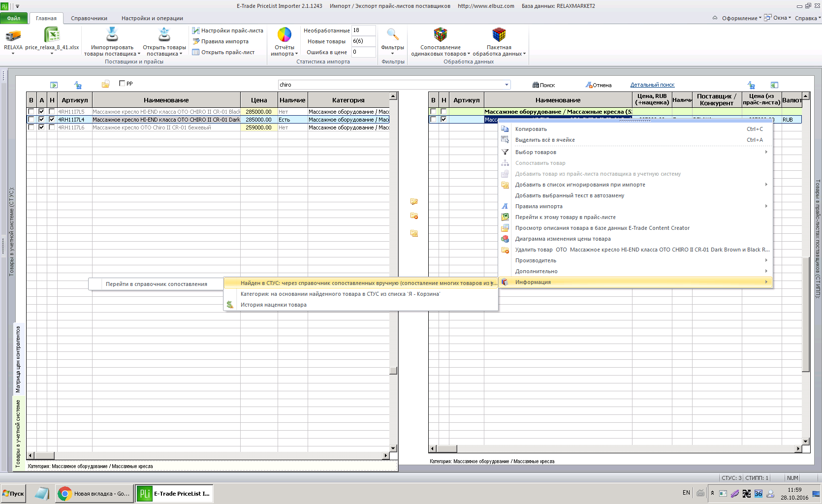This screenshot has width=822, height=504.
Task: Choose Перейти к этому товару в прайс-листе
Action: [635, 217]
